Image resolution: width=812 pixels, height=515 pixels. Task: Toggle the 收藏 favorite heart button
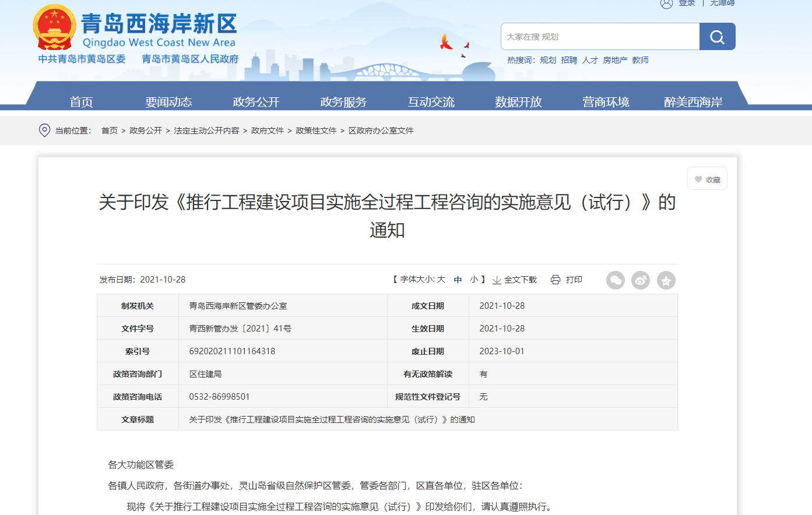pyautogui.click(x=706, y=178)
